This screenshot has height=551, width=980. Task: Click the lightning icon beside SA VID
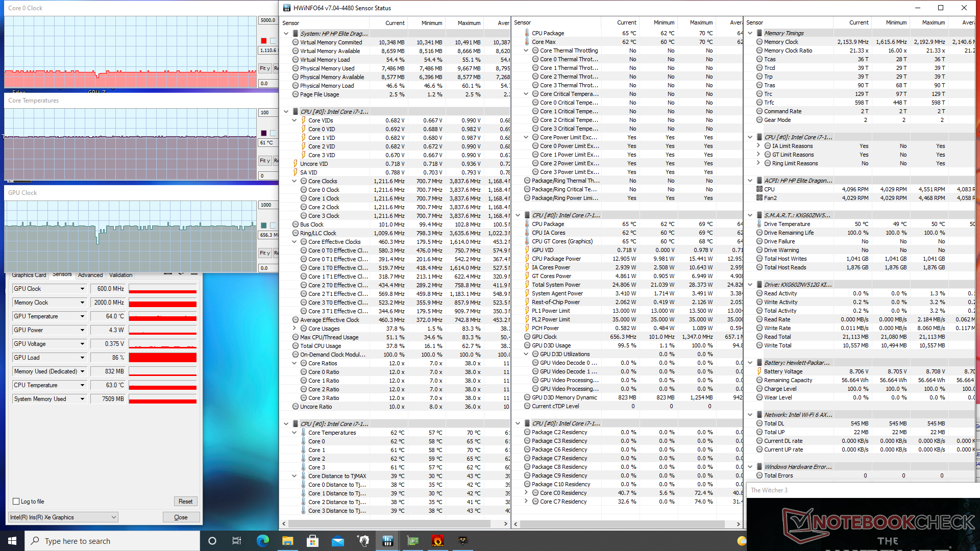[295, 172]
